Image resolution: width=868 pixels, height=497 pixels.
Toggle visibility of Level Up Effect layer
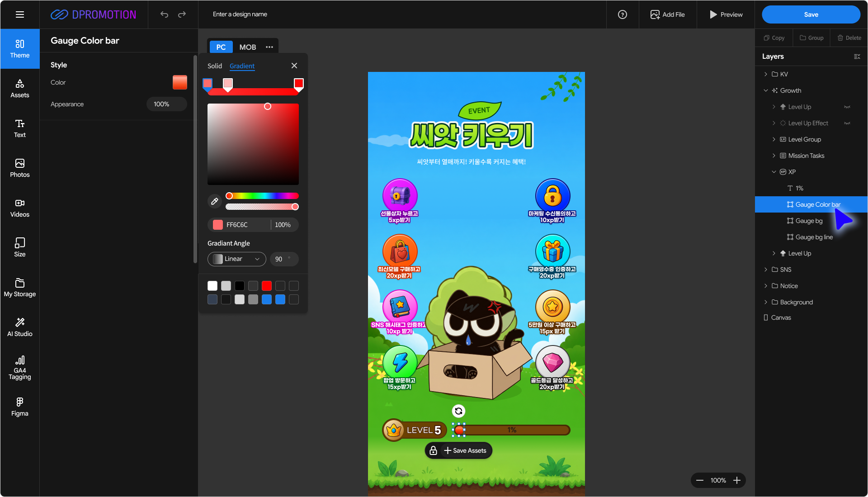[x=847, y=123]
